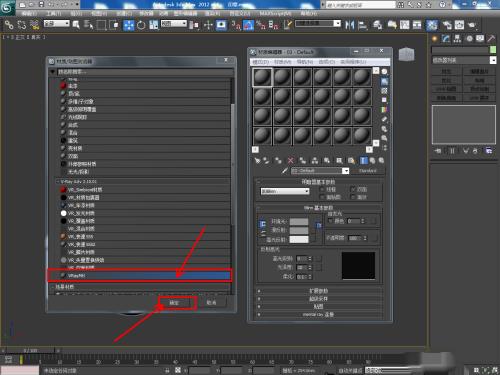This screenshot has width=500, height=375.
Task: Click the red X Reset Map icon
Action: (291, 161)
